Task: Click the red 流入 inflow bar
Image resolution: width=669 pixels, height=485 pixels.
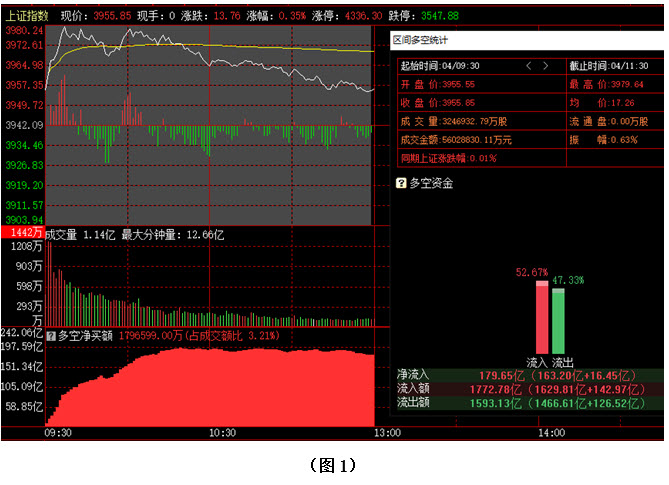Action: (x=542, y=317)
